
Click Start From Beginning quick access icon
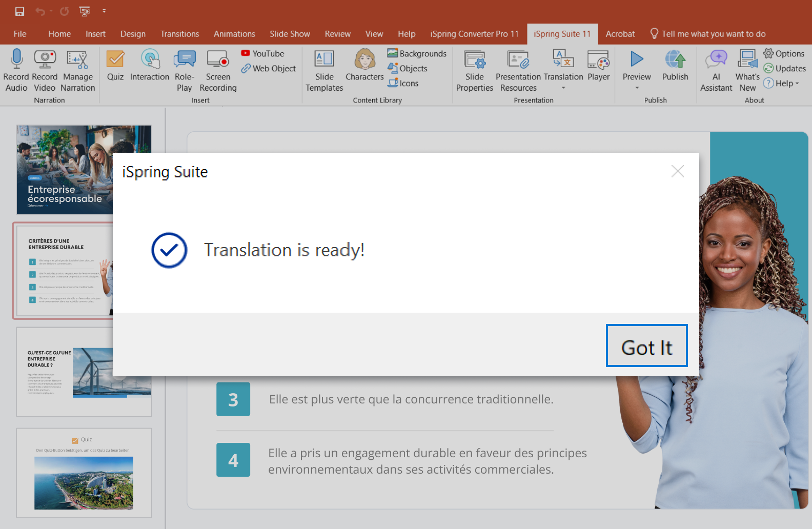click(85, 11)
